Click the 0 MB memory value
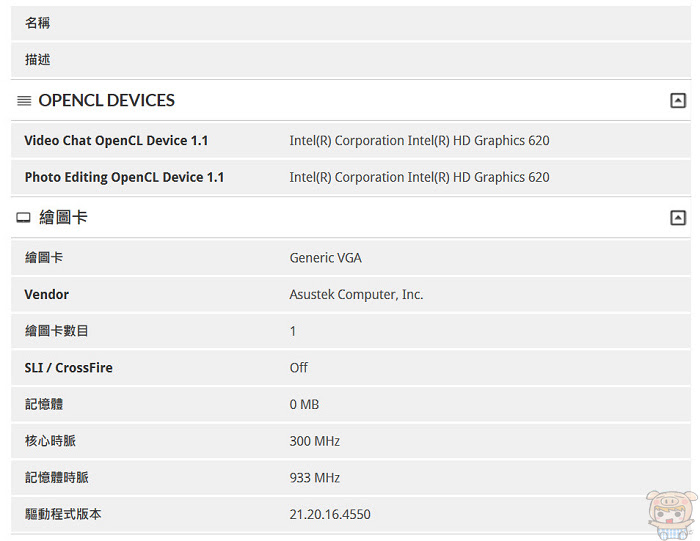This screenshot has width=700, height=541. pyautogui.click(x=304, y=404)
